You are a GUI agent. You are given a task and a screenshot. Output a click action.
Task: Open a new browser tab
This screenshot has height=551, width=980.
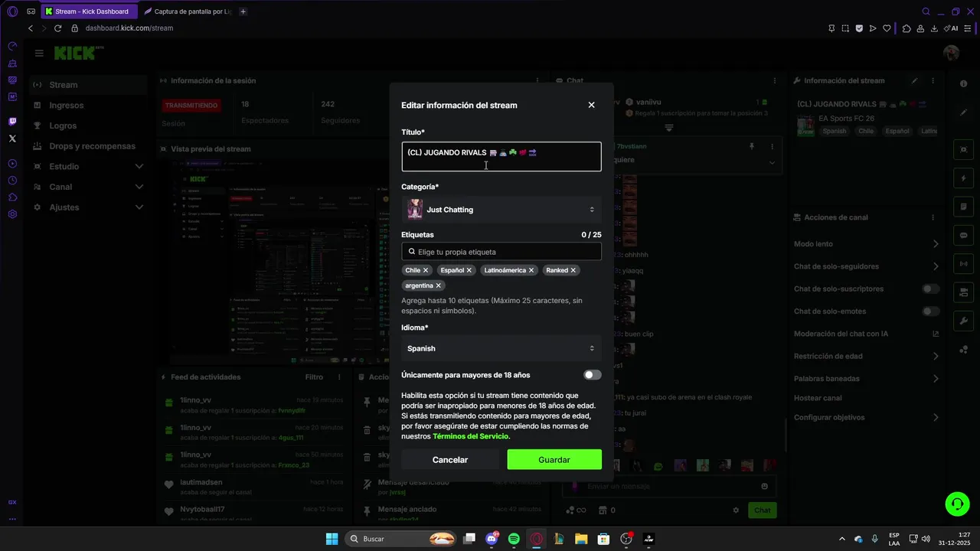243,11
